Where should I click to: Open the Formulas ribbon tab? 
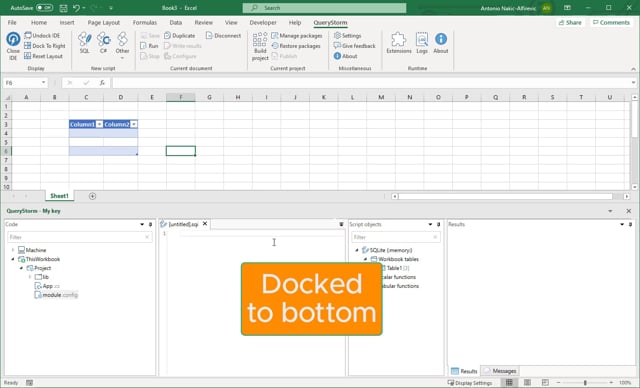click(144, 22)
